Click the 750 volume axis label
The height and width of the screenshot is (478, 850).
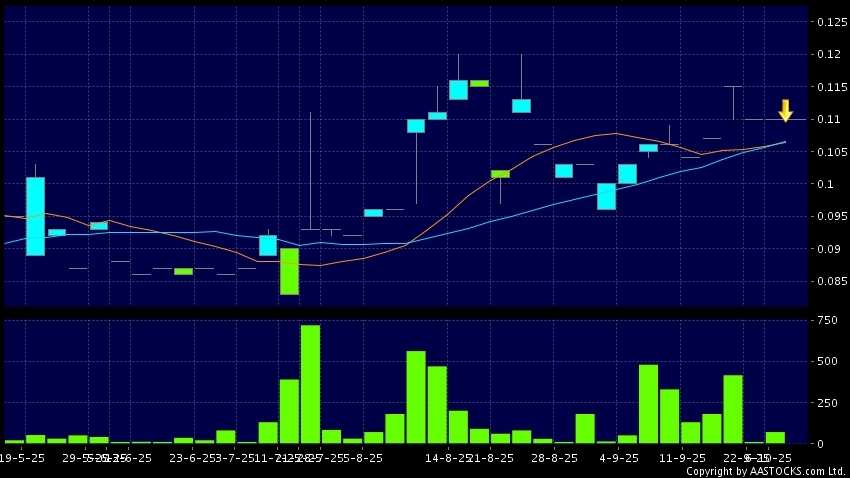[x=826, y=320]
